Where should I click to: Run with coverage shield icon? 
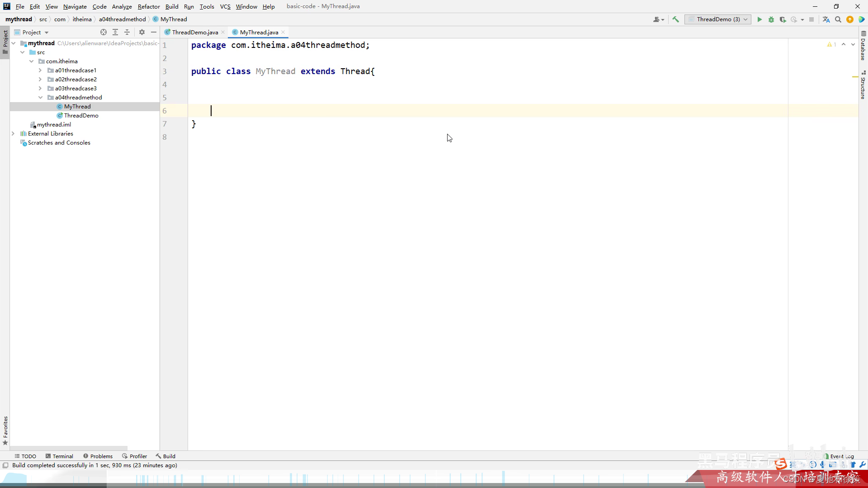(783, 19)
